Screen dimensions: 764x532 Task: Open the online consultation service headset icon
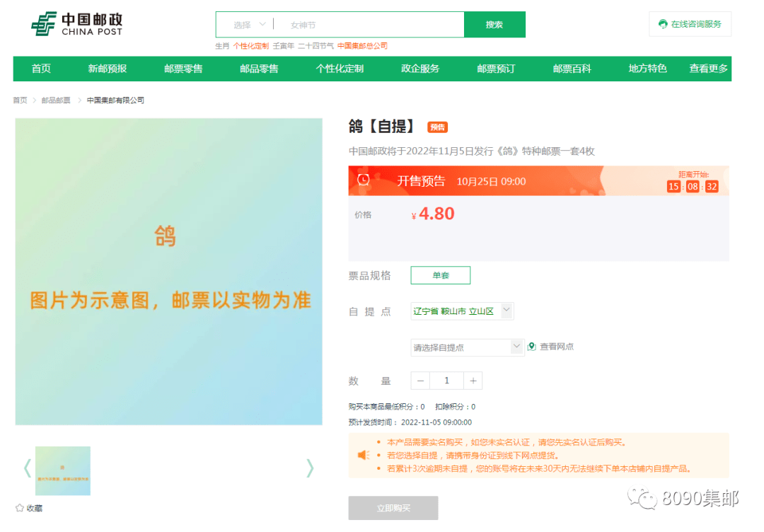[x=663, y=24]
